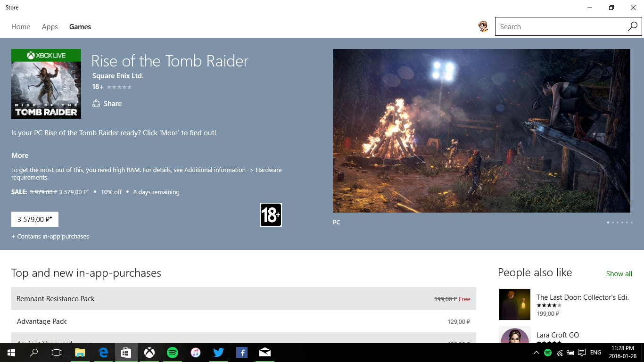
Task: Click the magnifier search icon
Action: point(633,27)
